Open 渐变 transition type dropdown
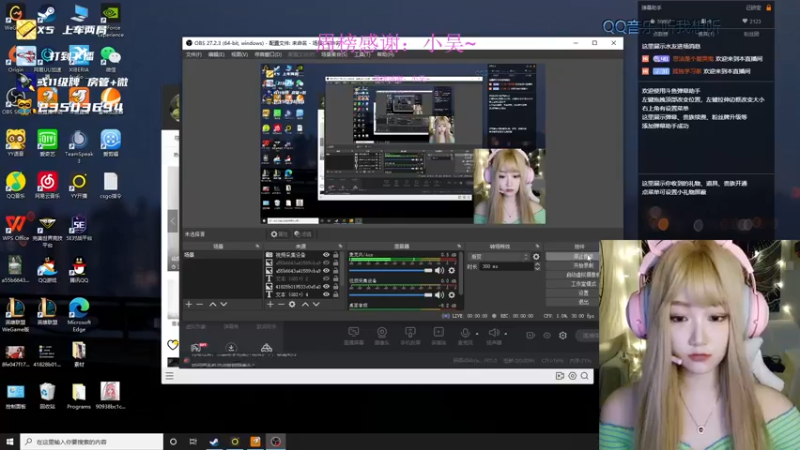This screenshot has height=450, width=800. (x=499, y=257)
